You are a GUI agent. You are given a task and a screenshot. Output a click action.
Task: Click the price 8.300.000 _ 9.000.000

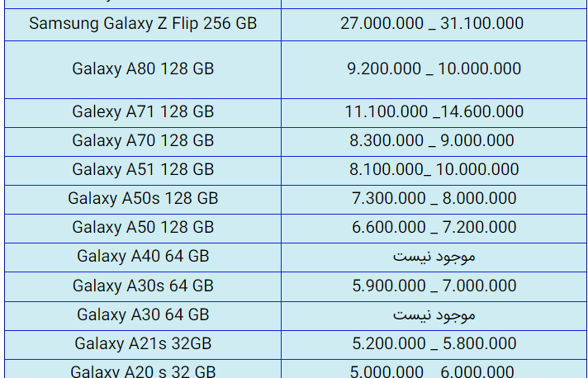point(432,140)
